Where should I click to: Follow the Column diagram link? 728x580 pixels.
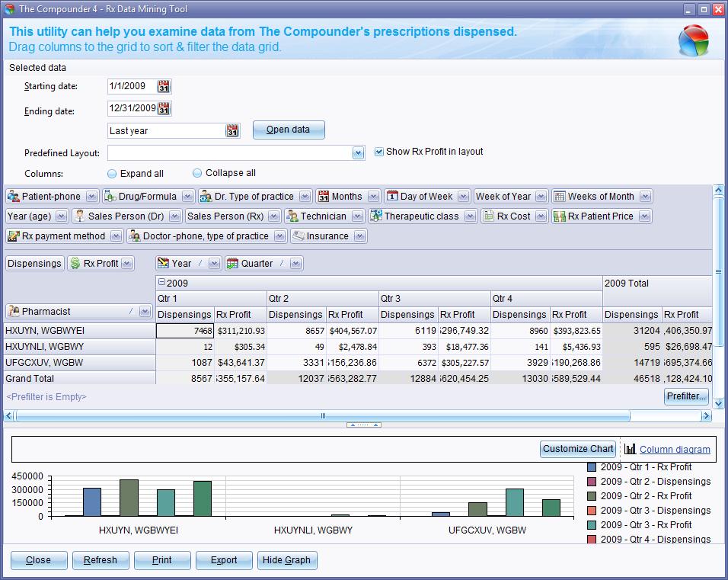tap(675, 450)
